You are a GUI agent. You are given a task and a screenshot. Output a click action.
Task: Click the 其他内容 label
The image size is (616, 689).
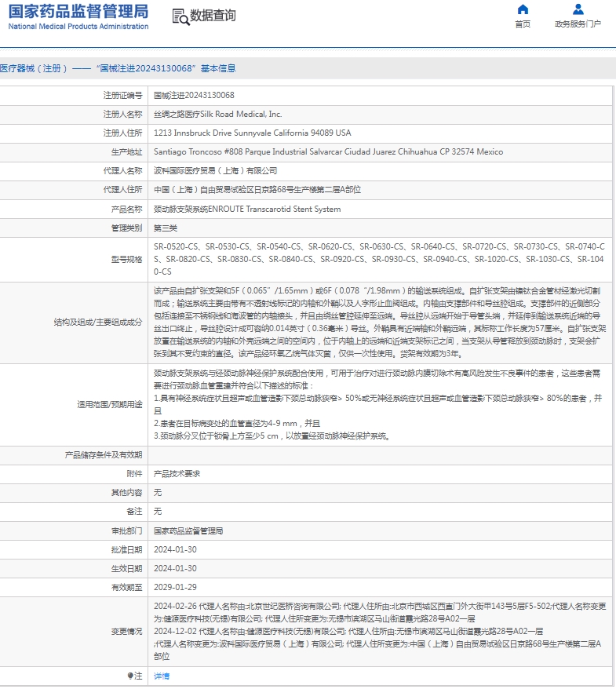[x=126, y=493]
